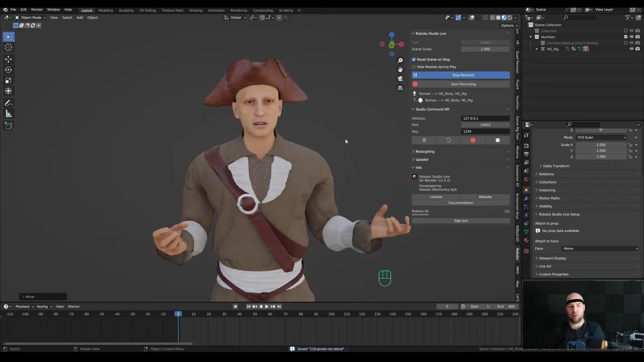Select the Rotate tool
644x362 pixels.
click(8, 70)
